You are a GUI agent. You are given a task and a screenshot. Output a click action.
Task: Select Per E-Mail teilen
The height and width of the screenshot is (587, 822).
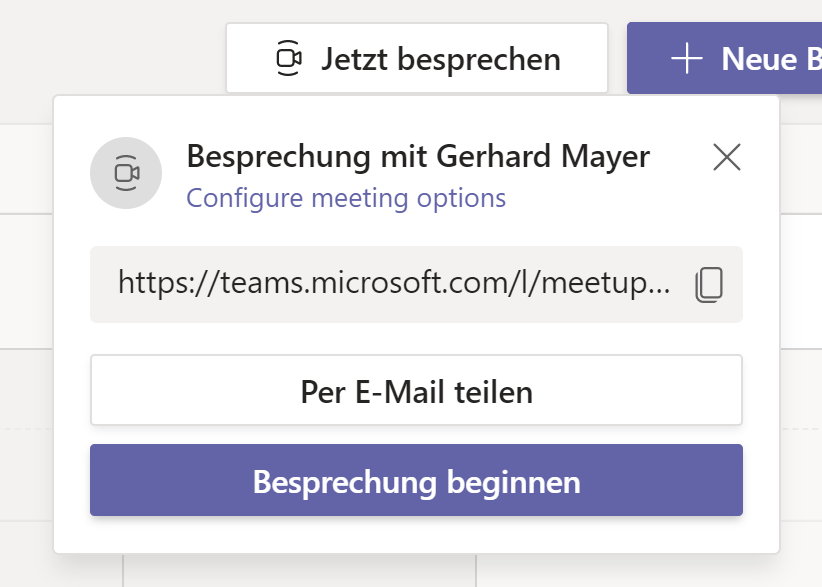click(416, 390)
